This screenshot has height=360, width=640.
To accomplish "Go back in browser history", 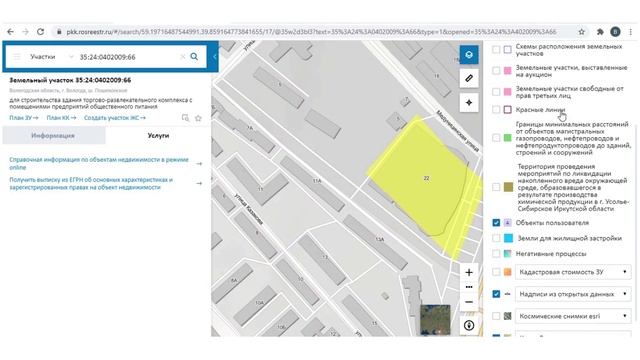I will coord(11,31).
